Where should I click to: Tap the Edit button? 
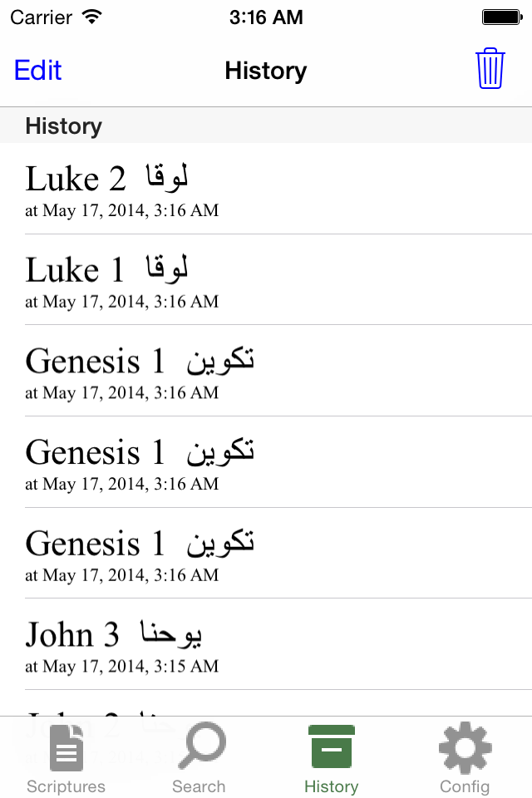37,70
